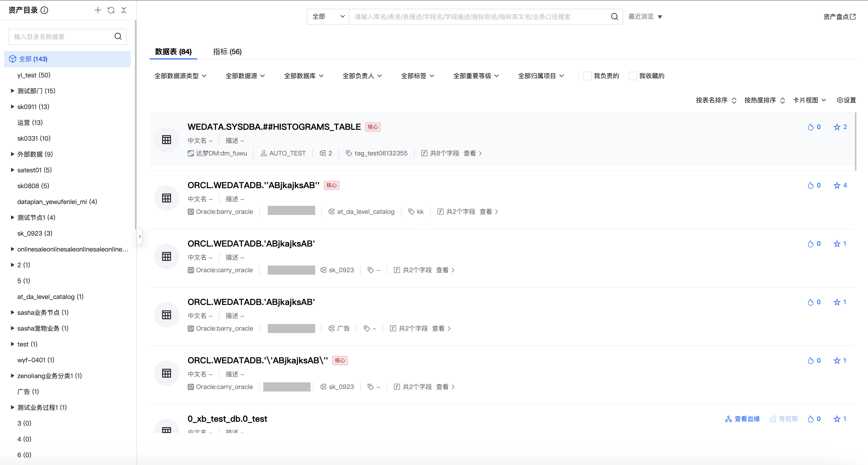Select the 全部 (143) catalog entry

click(33, 59)
